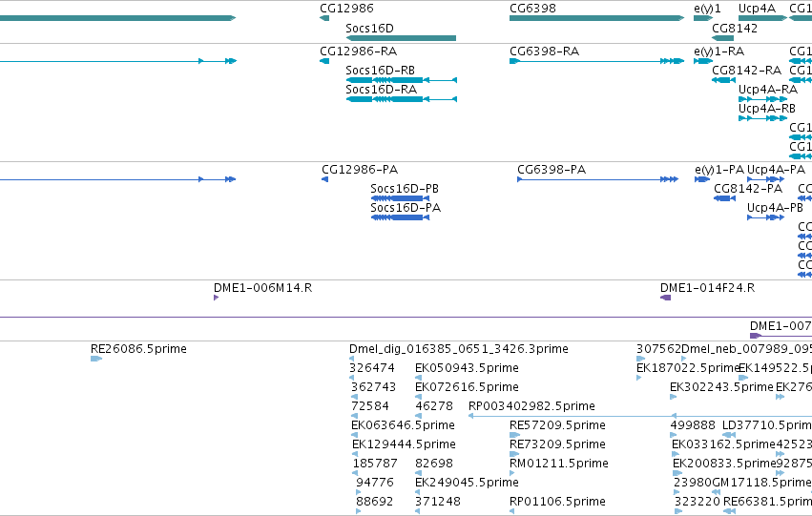Image resolution: width=812 pixels, height=516 pixels.
Task: Click the 88692 EST label
Action: (375, 502)
